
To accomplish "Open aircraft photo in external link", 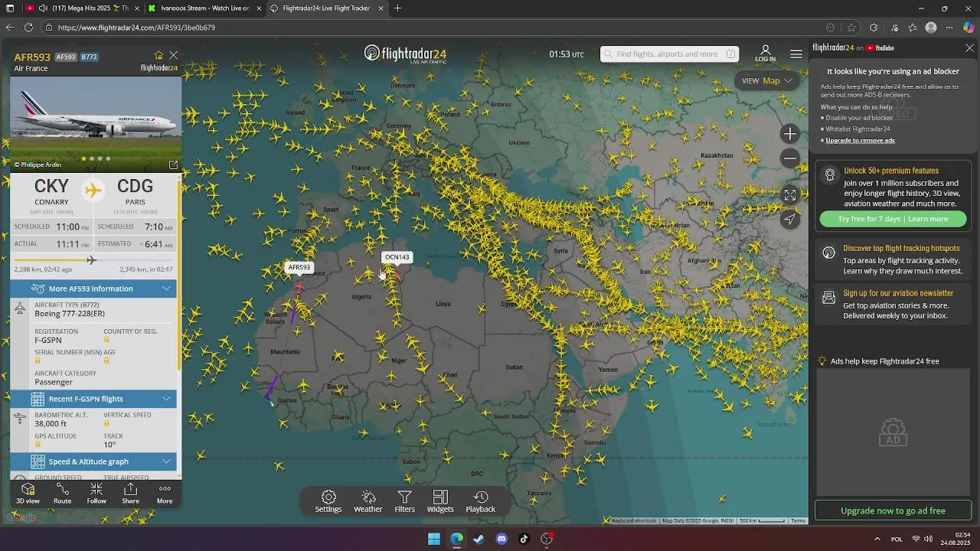I will click(x=173, y=165).
